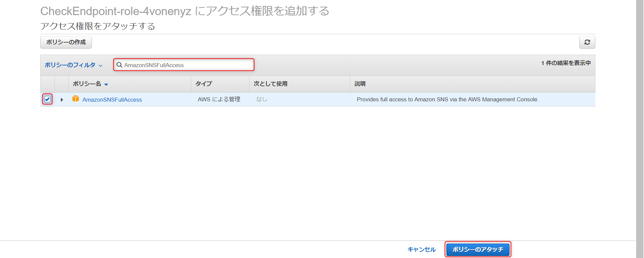Sort by ポリシー名 column header
644x258 pixels.
click(90, 84)
